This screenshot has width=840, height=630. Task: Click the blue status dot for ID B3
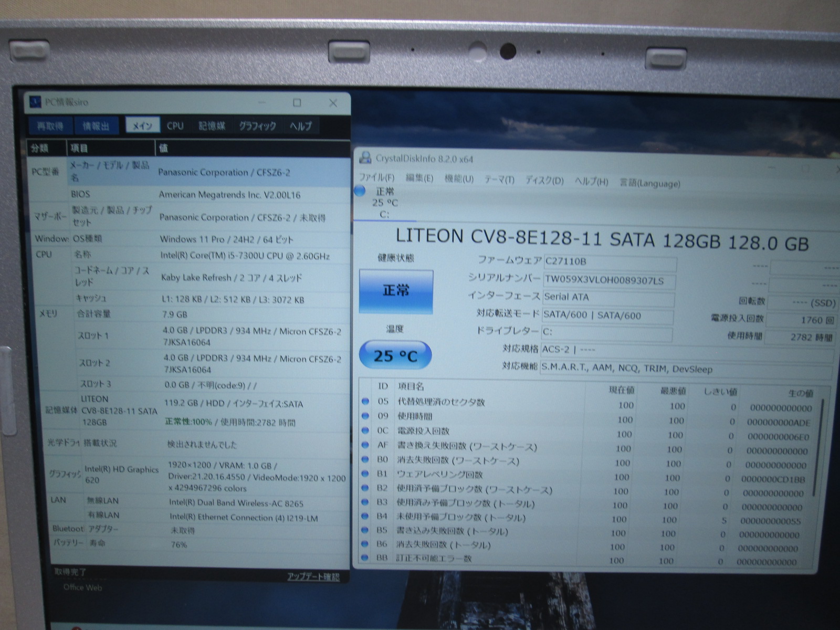365,502
